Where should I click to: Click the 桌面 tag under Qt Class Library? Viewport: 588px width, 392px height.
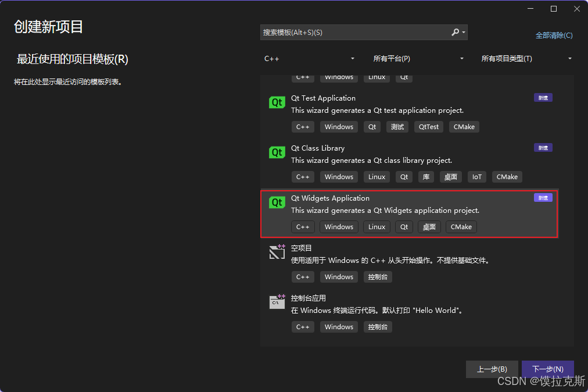tap(451, 177)
